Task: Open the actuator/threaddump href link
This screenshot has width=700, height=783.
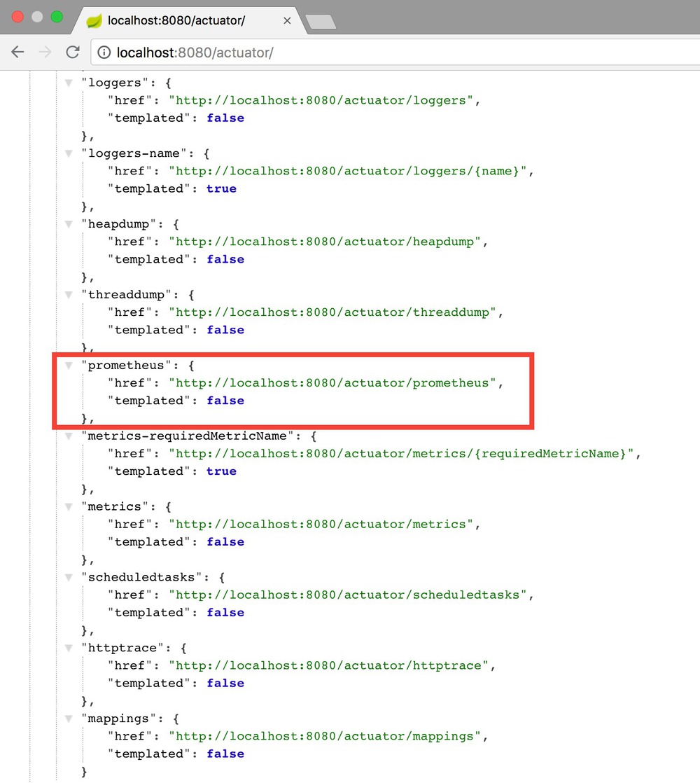Action: [332, 312]
